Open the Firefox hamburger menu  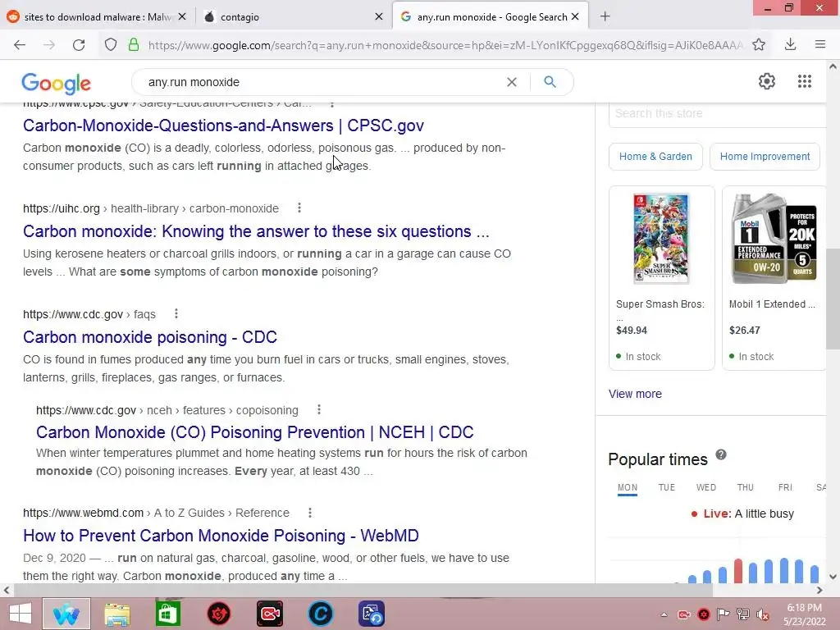pyautogui.click(x=820, y=45)
